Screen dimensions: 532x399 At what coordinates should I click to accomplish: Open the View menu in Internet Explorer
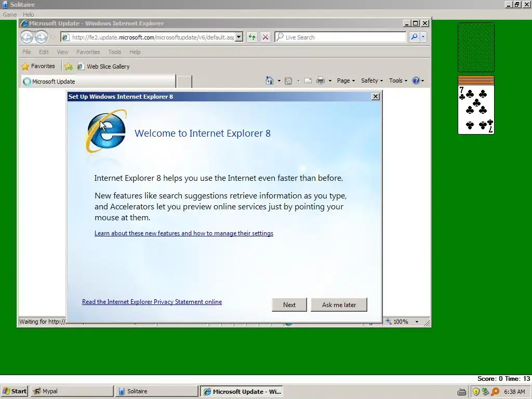62,52
